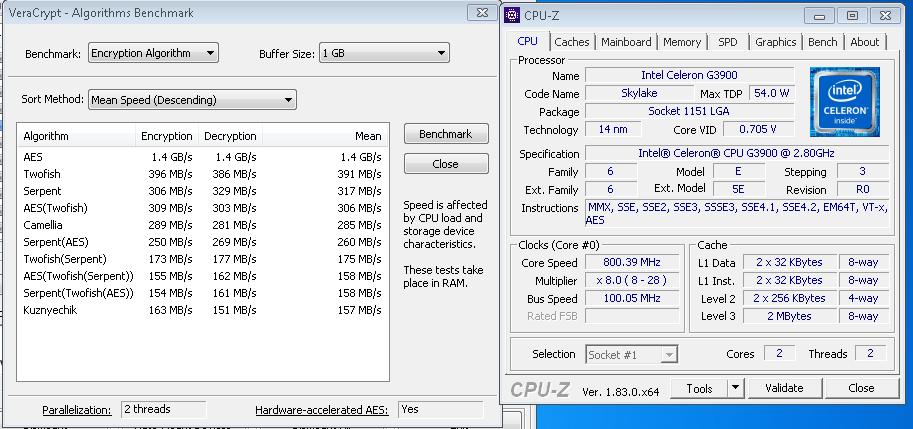Screen dimensions: 913x429
Task: Click the Intel Celeron inside logo
Action: [x=844, y=102]
